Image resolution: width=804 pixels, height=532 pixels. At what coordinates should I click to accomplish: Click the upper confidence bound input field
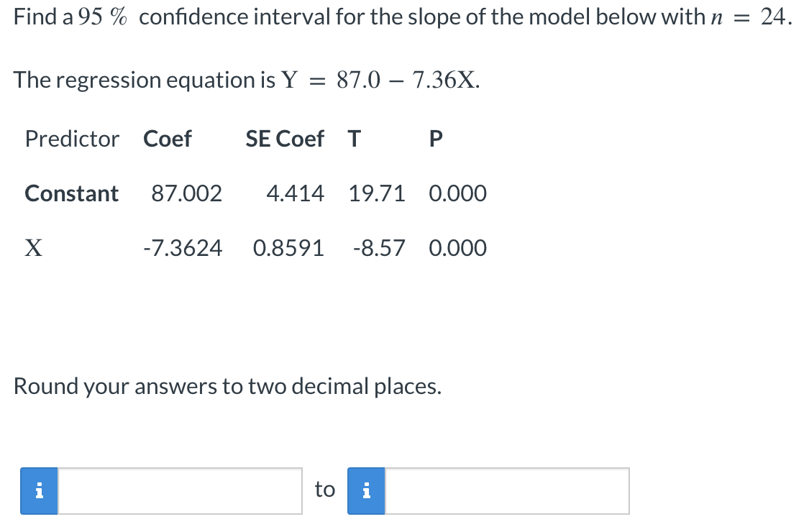pos(507,490)
